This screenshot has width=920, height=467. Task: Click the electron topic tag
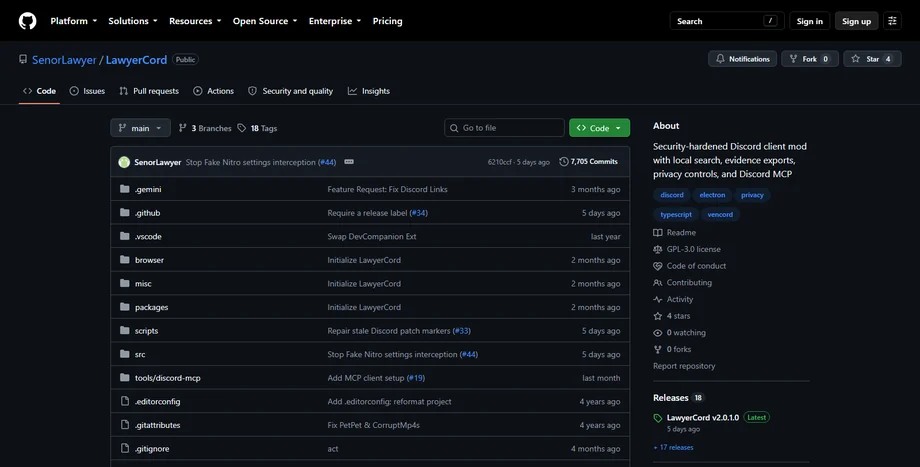[712, 195]
